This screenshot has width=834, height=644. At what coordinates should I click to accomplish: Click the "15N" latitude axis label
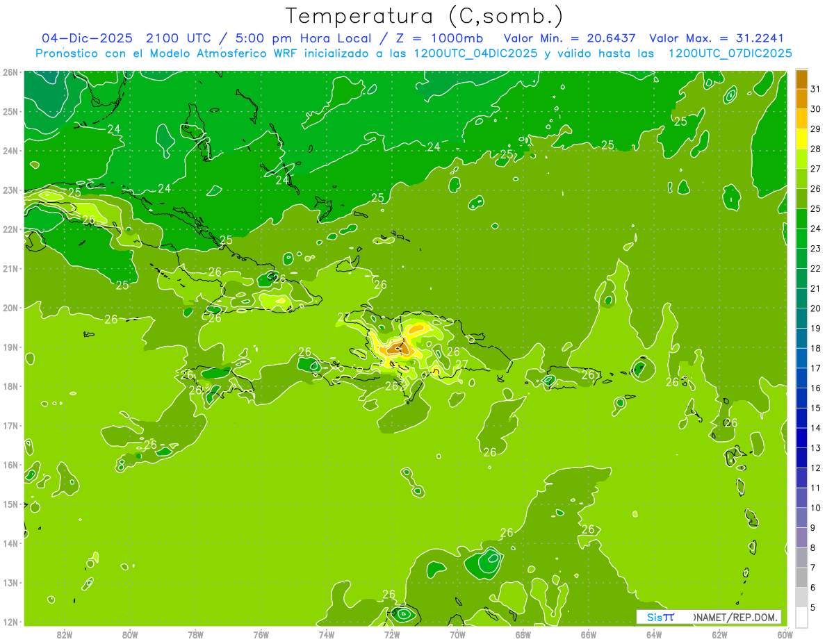pos(10,504)
